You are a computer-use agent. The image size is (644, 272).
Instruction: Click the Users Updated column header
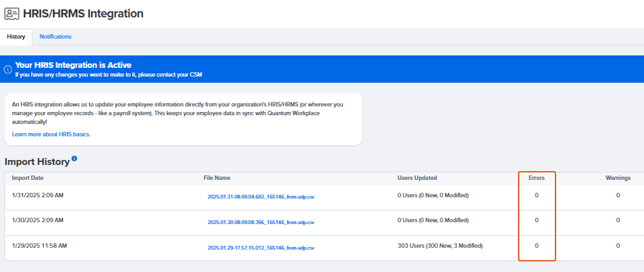417,178
